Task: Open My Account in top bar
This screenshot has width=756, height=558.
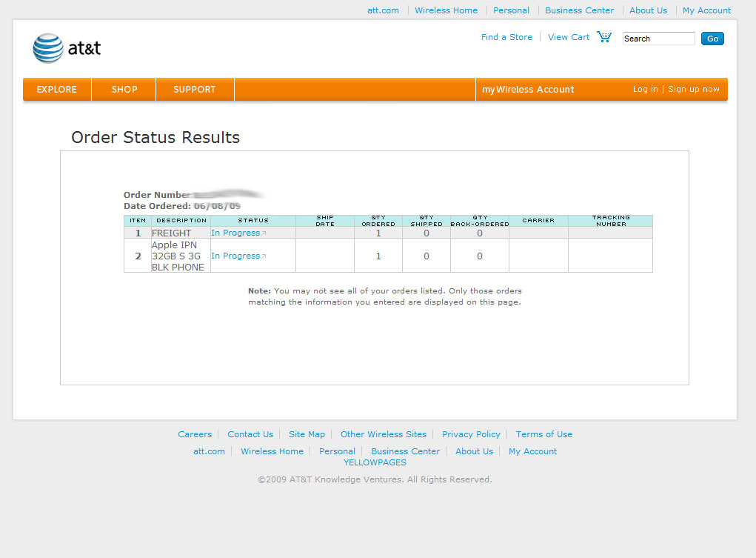Action: point(706,10)
